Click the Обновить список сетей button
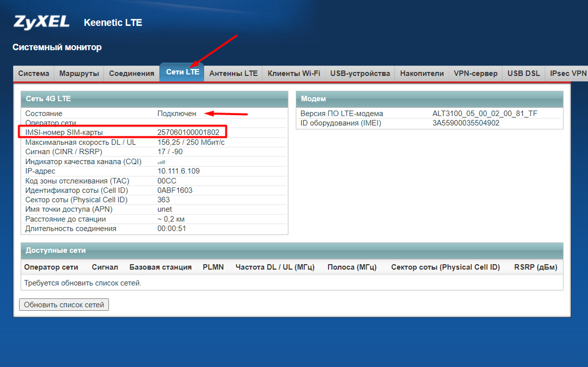Screen dimensions: 588x367 point(64,304)
